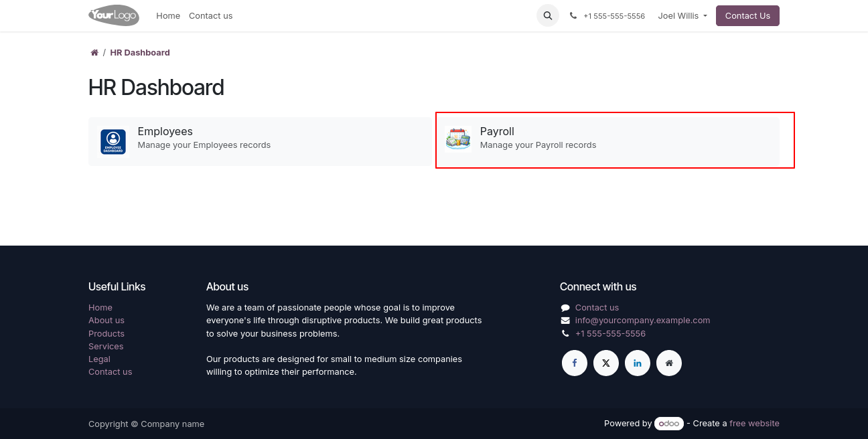Open the Facebook social icon

(574, 363)
